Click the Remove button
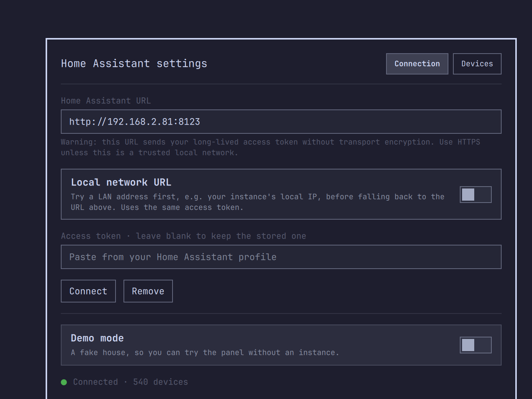This screenshot has width=532, height=399. pyautogui.click(x=148, y=291)
